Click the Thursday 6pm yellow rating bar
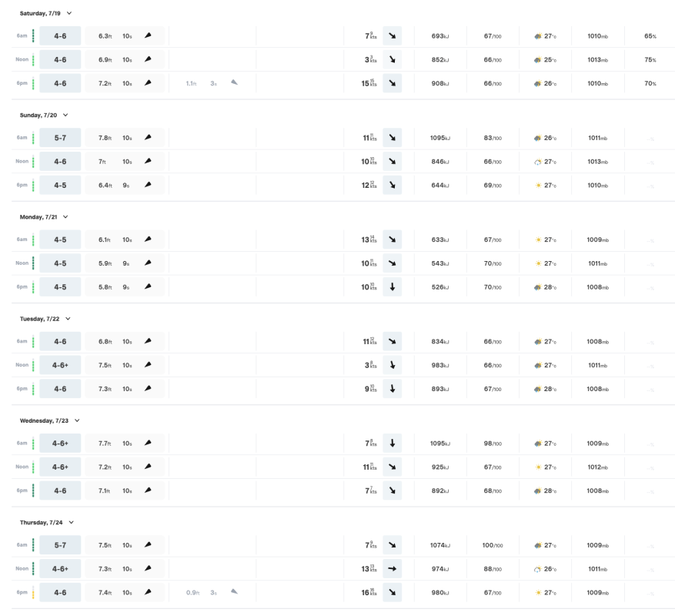This screenshot has width=675, height=616. click(33, 593)
